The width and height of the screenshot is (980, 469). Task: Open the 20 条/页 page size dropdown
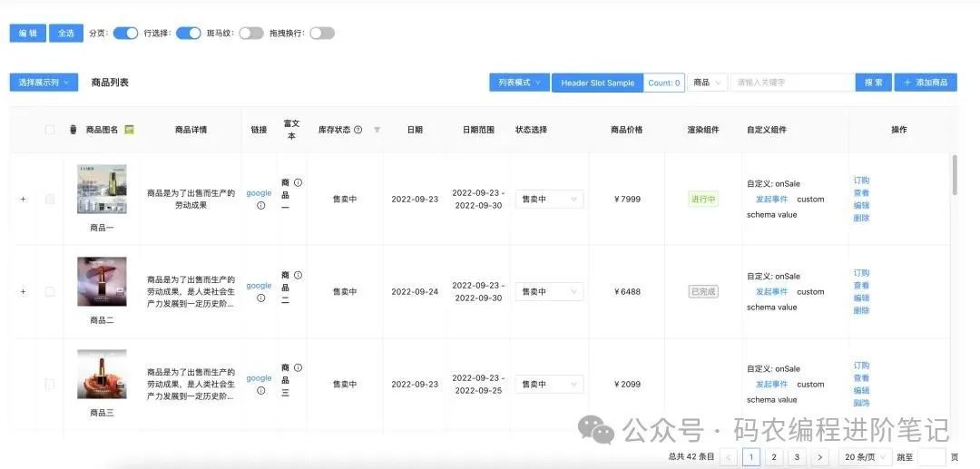865,457
